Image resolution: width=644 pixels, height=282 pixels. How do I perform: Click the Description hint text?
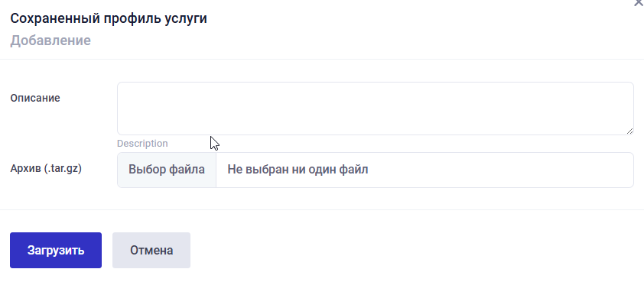(142, 144)
